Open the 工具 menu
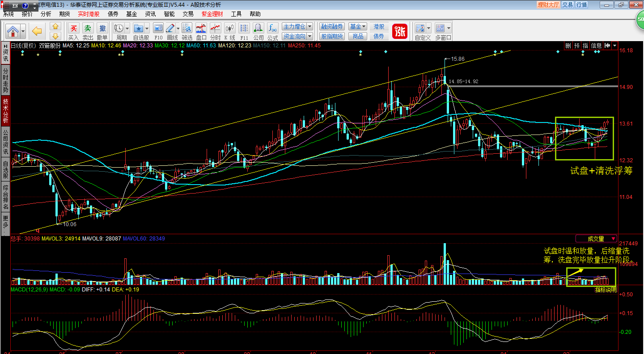 coord(236,14)
